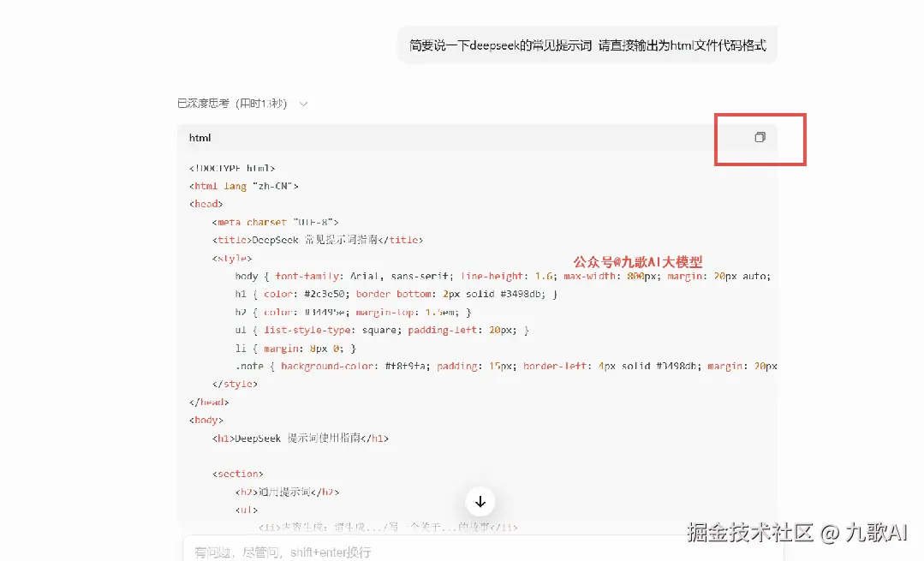Image resolution: width=924 pixels, height=561 pixels.
Task: Select the closing '</head>' tag line
Action: [209, 402]
